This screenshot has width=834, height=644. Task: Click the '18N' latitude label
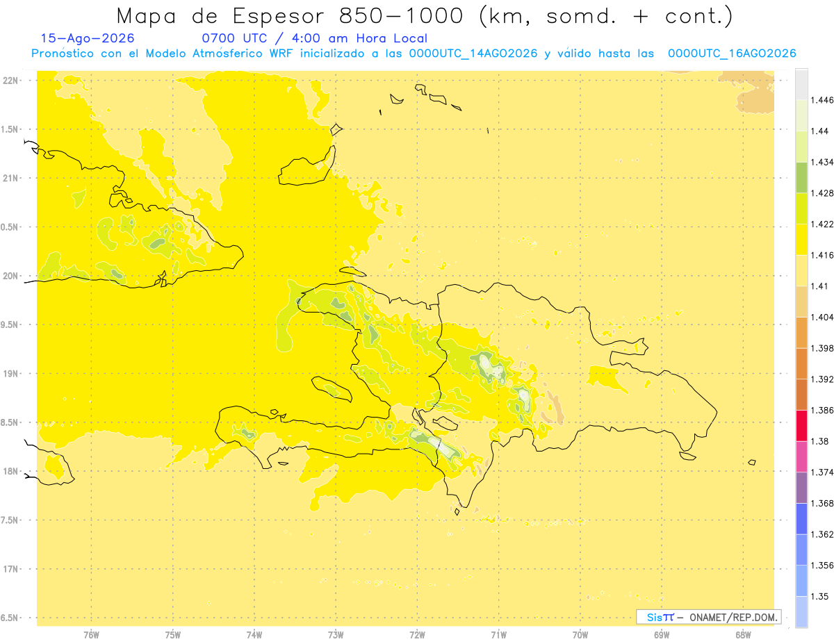(10, 471)
